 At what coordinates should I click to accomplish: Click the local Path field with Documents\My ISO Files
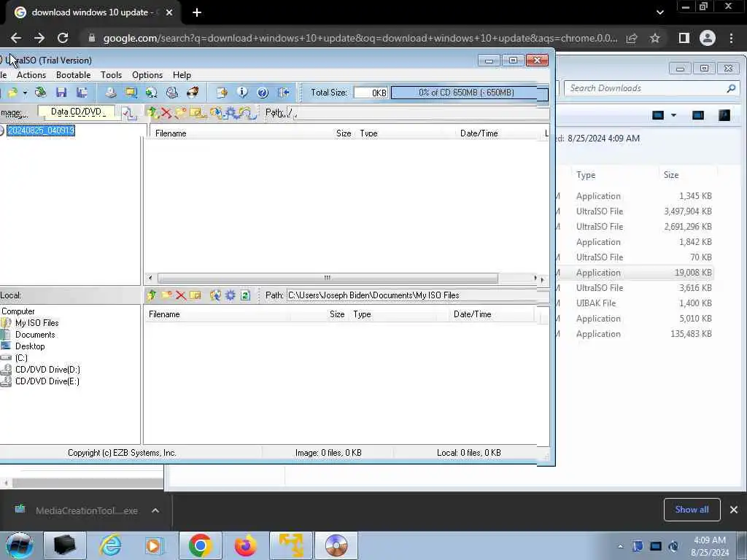click(x=417, y=295)
